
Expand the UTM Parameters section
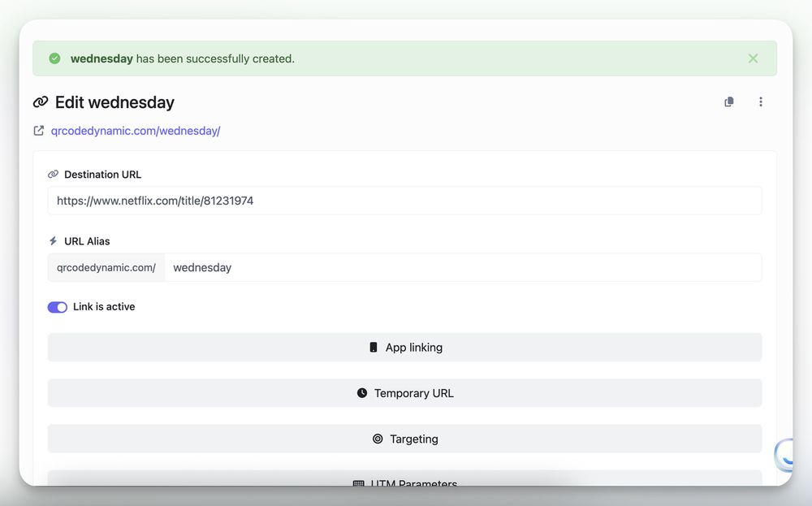pyautogui.click(x=404, y=481)
